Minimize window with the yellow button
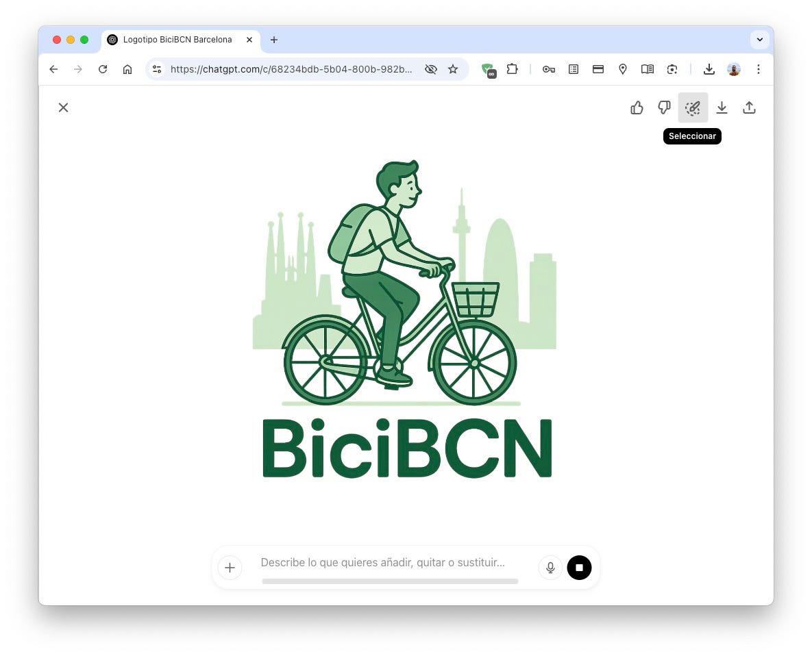Image resolution: width=812 pixels, height=656 pixels. (x=71, y=40)
